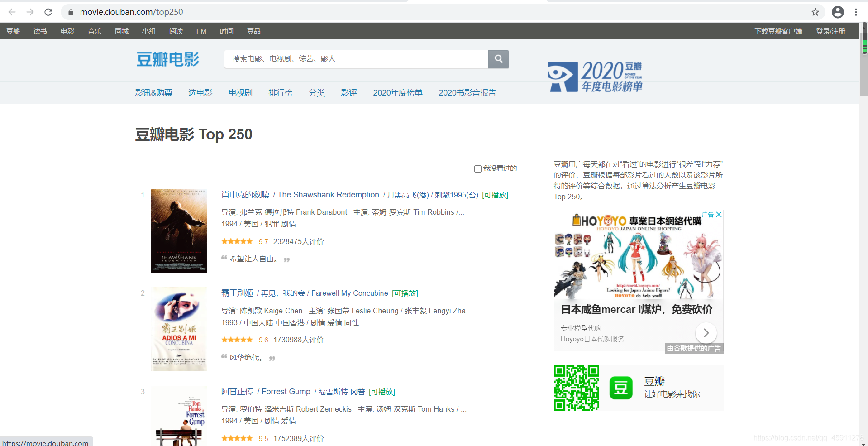
Task: Open the 霸王别姬 poster thumbnail
Action: (x=179, y=329)
